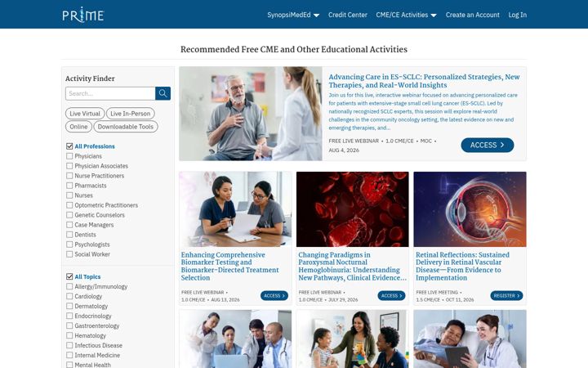
Task: Check the Hematology topic
Action: (69, 335)
